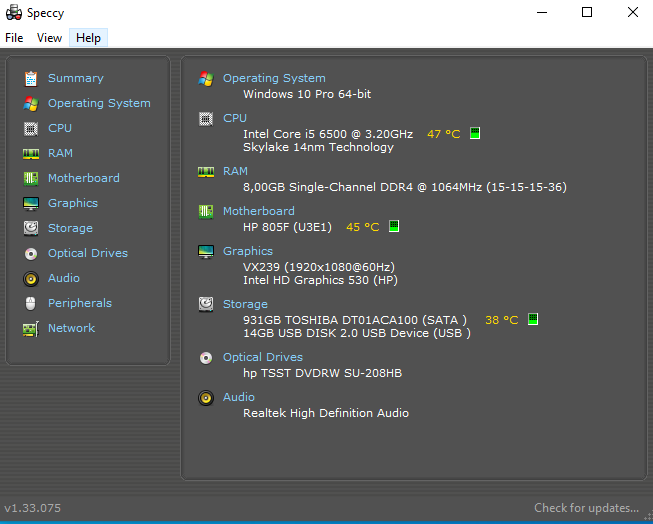Click hp TSST DVDRW SU-208HB text

(x=323, y=373)
